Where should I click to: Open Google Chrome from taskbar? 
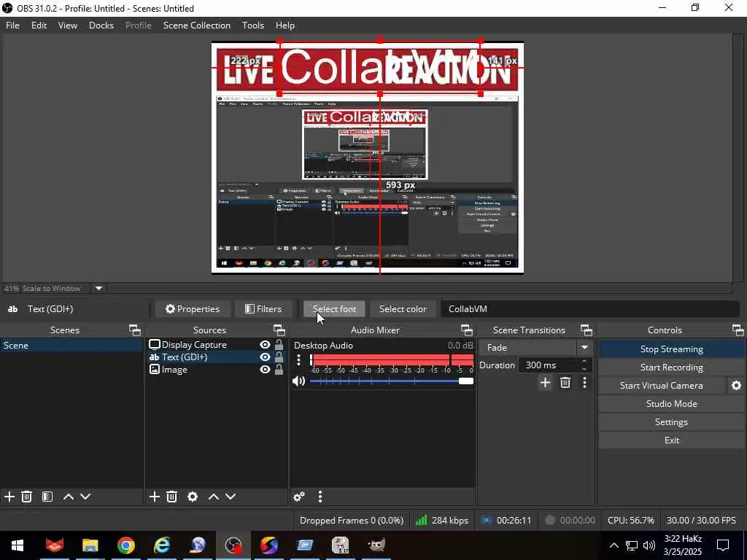pyautogui.click(x=125, y=545)
